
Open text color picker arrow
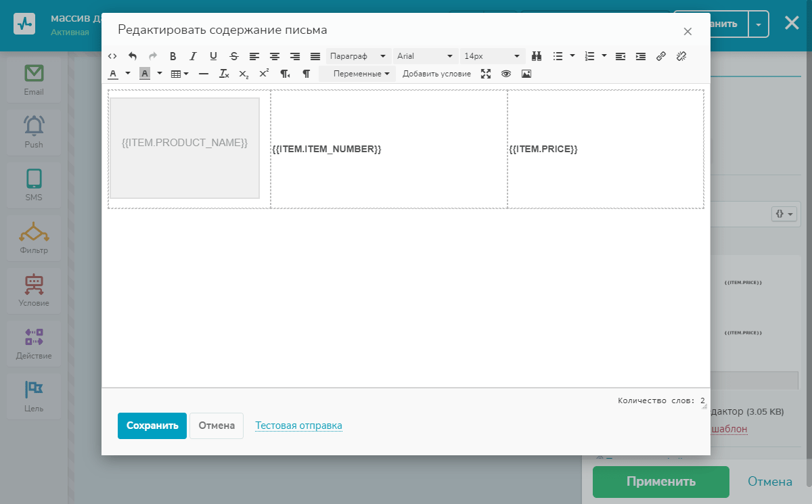tap(128, 74)
